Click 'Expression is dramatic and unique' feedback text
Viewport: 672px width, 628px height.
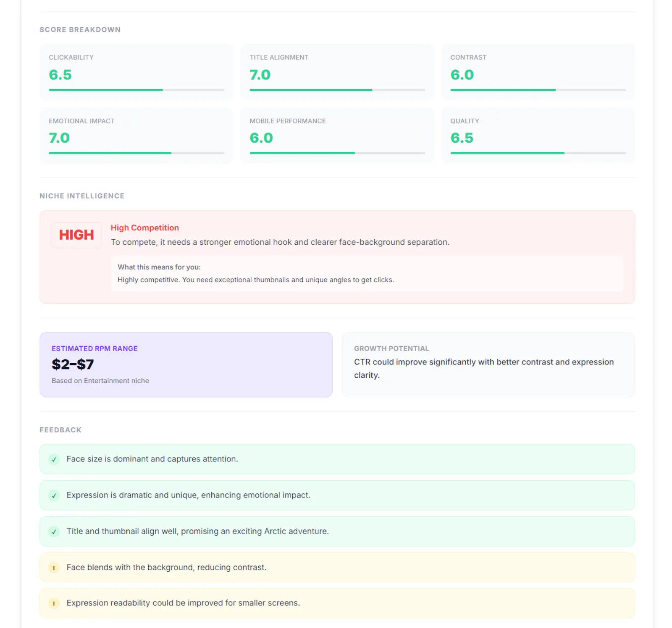pos(188,495)
